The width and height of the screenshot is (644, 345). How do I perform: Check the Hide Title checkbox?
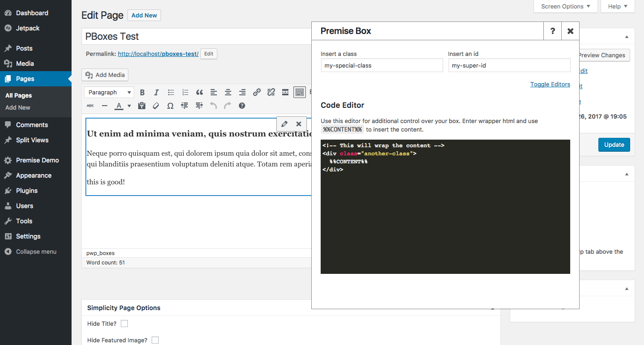tap(124, 324)
